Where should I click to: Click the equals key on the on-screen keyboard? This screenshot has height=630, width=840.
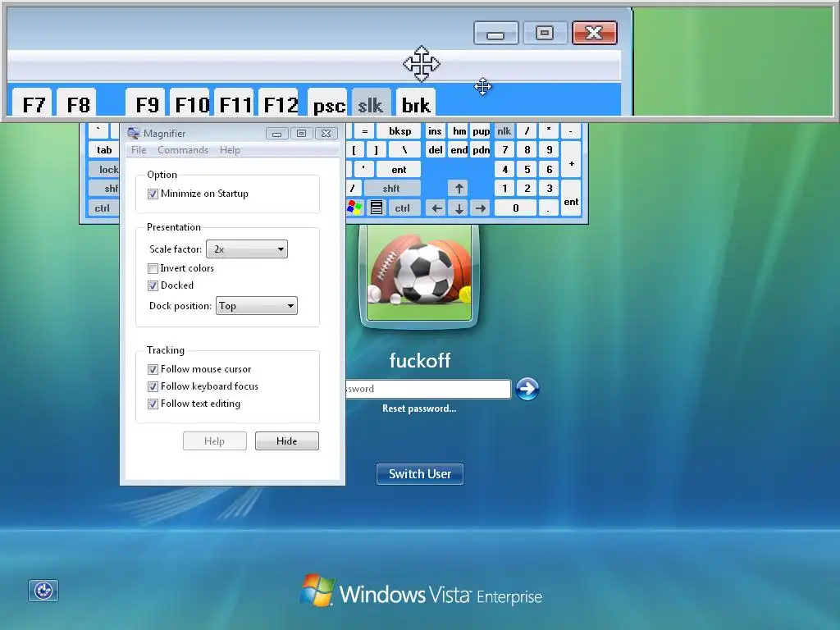pyautogui.click(x=364, y=131)
